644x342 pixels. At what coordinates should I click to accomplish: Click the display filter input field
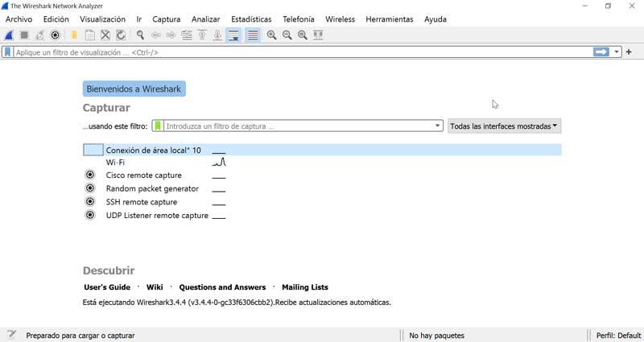[x=303, y=52]
